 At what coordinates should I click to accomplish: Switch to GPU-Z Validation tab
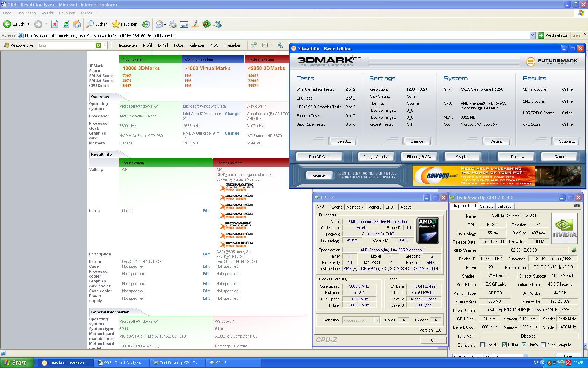(x=505, y=206)
